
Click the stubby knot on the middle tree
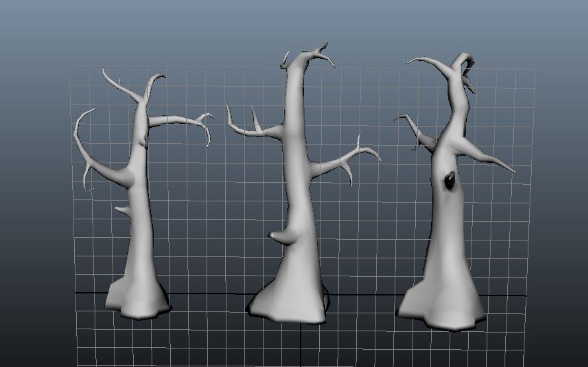click(x=280, y=235)
